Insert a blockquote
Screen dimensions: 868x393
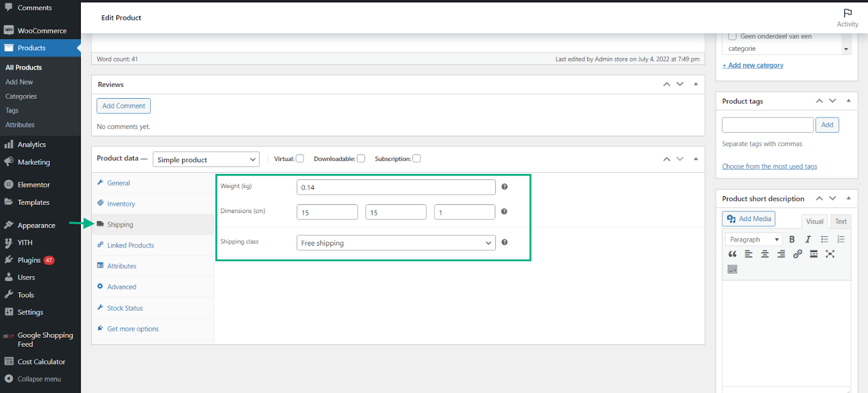coord(732,254)
